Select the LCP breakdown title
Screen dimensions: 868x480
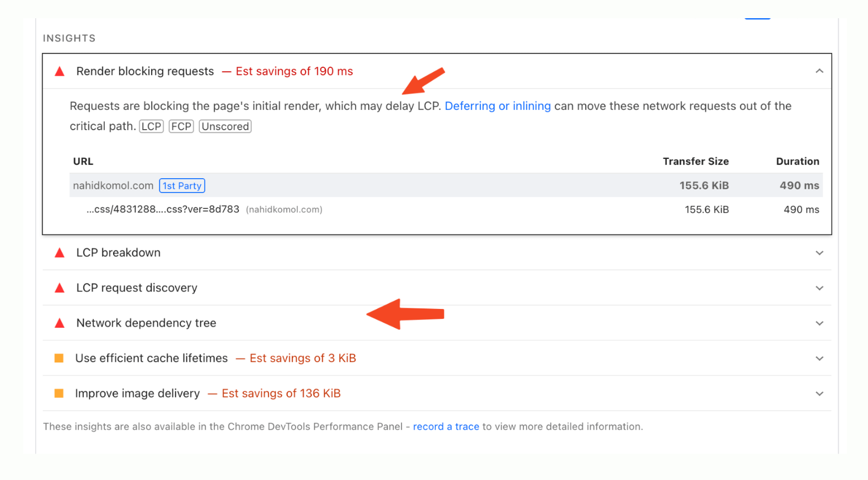click(119, 253)
